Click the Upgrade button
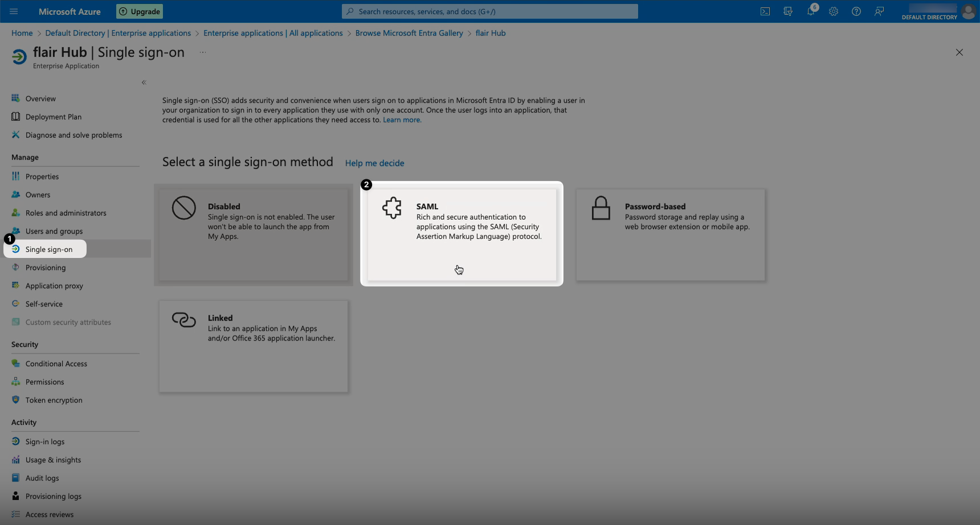The width and height of the screenshot is (980, 525). click(x=140, y=11)
